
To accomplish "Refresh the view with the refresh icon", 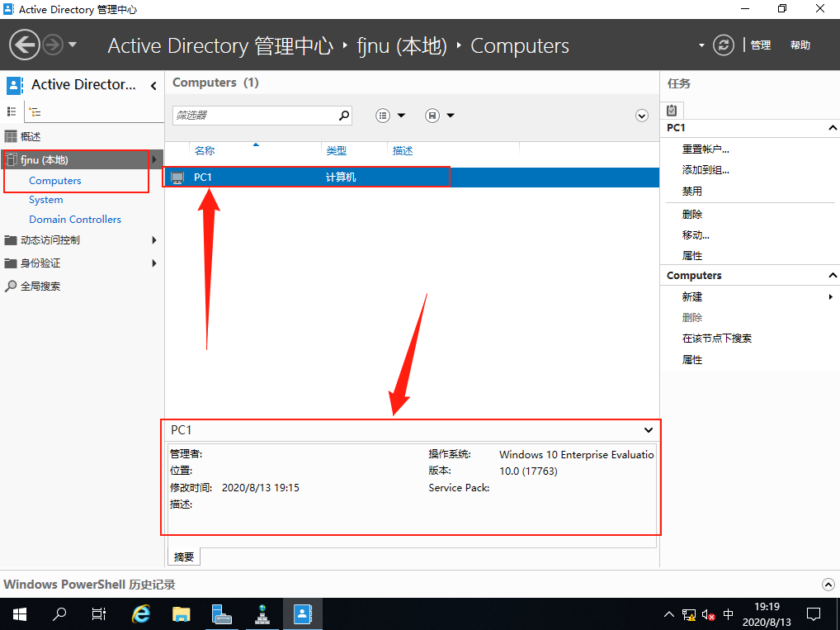I will 723,45.
